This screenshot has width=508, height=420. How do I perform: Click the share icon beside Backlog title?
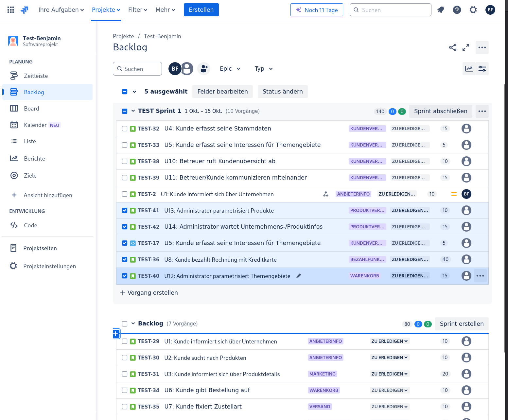[452, 47]
